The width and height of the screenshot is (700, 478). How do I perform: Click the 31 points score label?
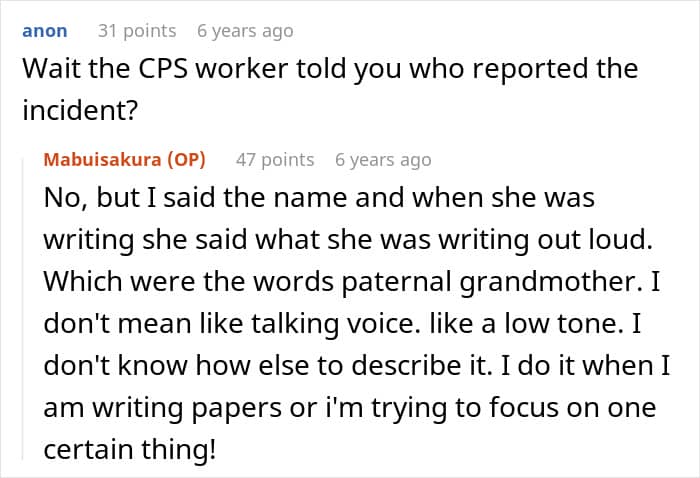[x=137, y=31]
